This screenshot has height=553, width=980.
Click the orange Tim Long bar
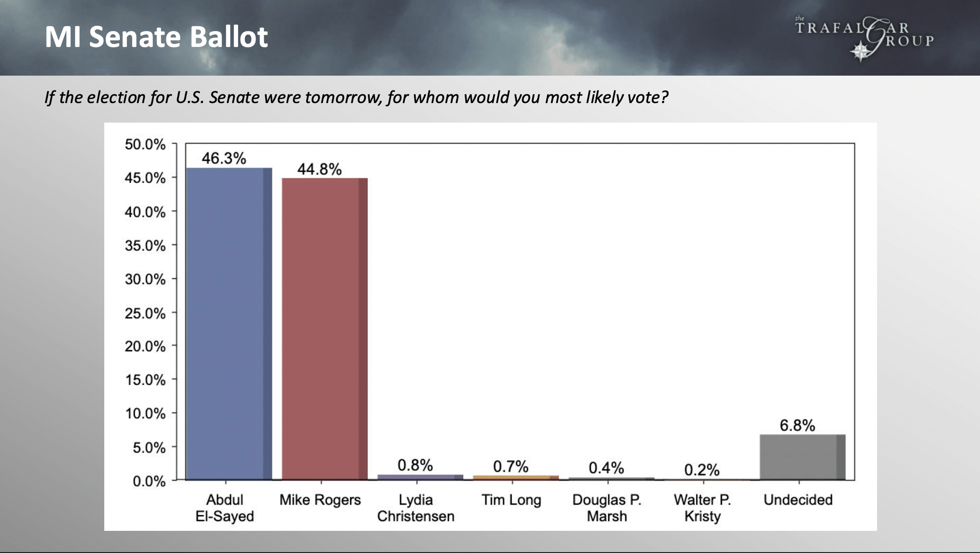(516, 477)
